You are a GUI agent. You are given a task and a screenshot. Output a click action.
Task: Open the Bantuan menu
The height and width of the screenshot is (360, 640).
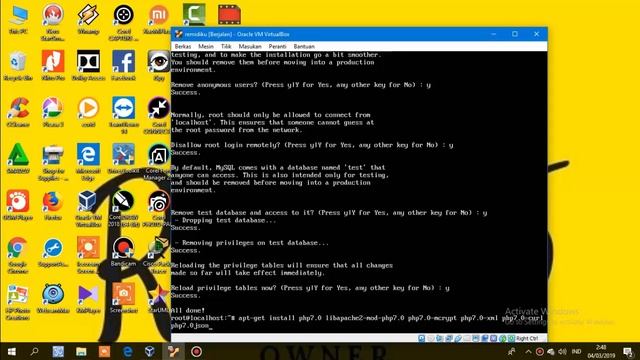click(x=304, y=47)
